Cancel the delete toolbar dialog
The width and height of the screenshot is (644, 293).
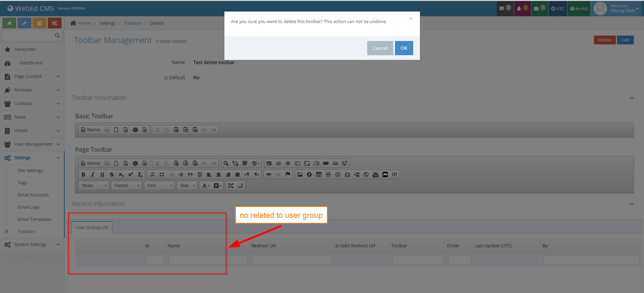point(380,48)
